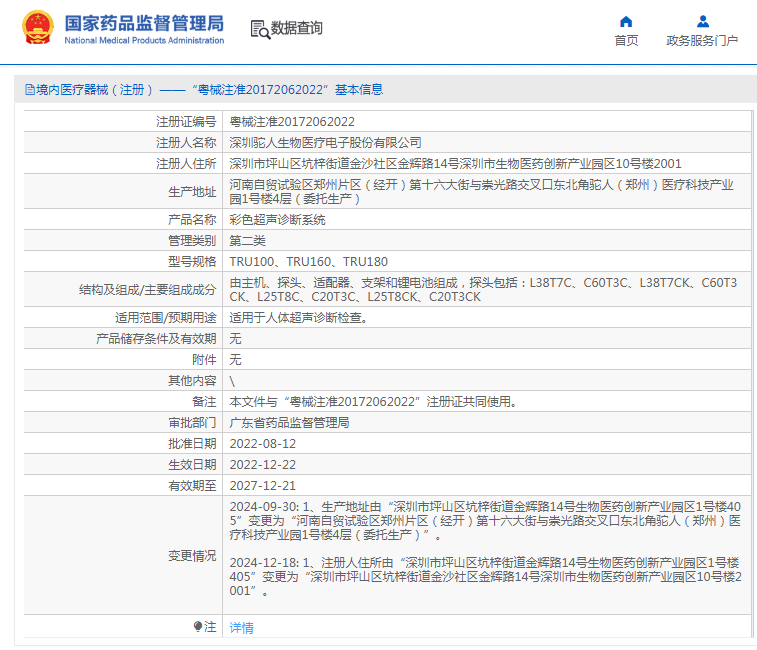Click the 2024-09-30 change record
Image resolution: width=757 pixels, height=650 pixels.
click(485, 521)
